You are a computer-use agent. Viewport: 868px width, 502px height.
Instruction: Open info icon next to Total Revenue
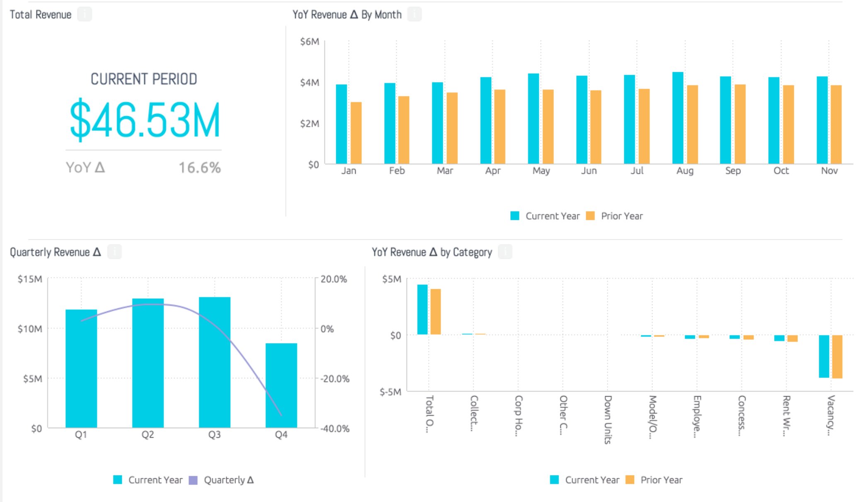(x=85, y=15)
